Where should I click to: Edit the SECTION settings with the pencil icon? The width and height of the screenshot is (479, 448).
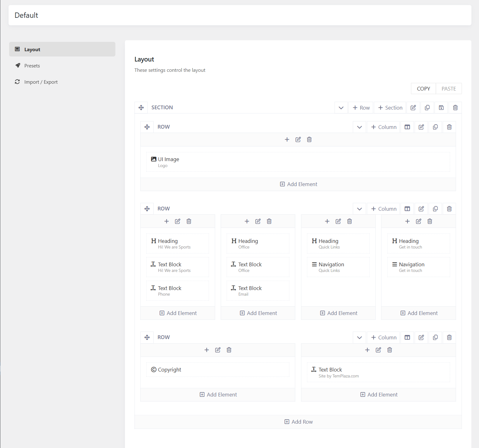click(x=413, y=107)
